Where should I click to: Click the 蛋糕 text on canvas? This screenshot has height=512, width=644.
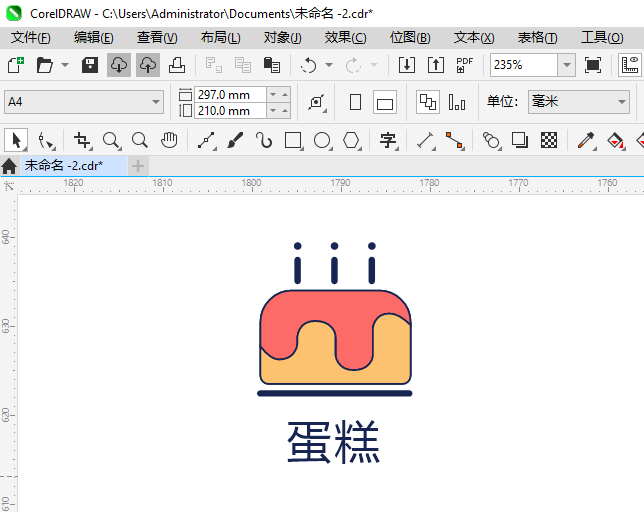coord(334,442)
